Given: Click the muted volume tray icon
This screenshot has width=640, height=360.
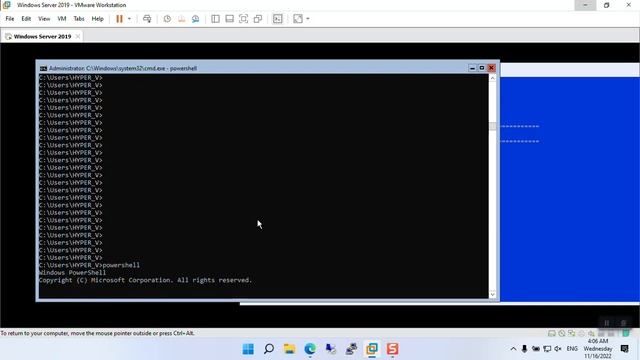Looking at the screenshot, I should (x=558, y=349).
